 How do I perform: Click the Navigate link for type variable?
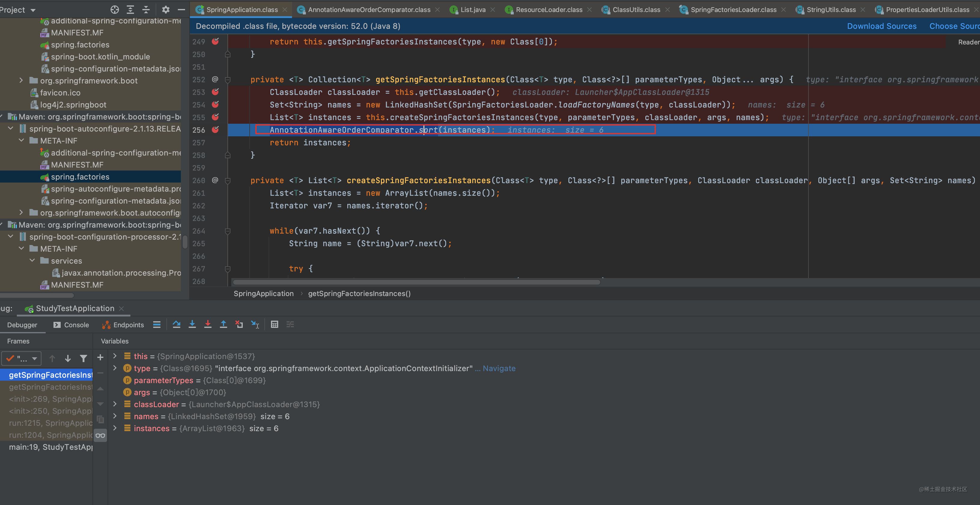499,368
